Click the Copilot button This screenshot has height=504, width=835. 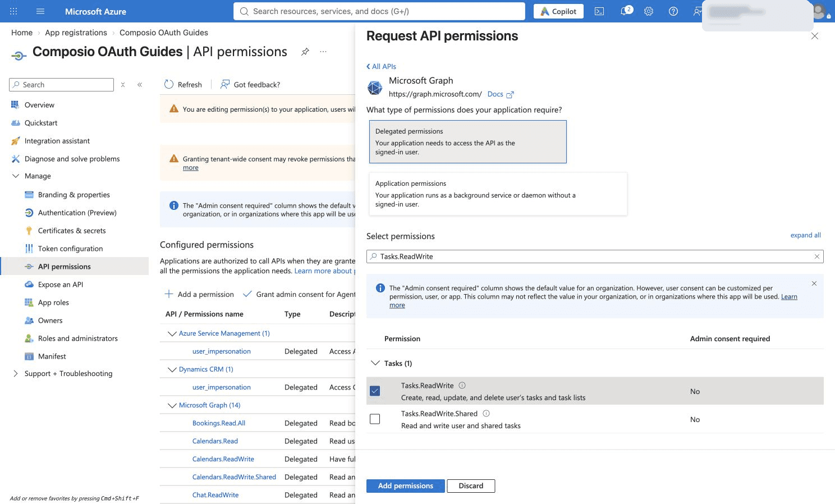tap(558, 11)
